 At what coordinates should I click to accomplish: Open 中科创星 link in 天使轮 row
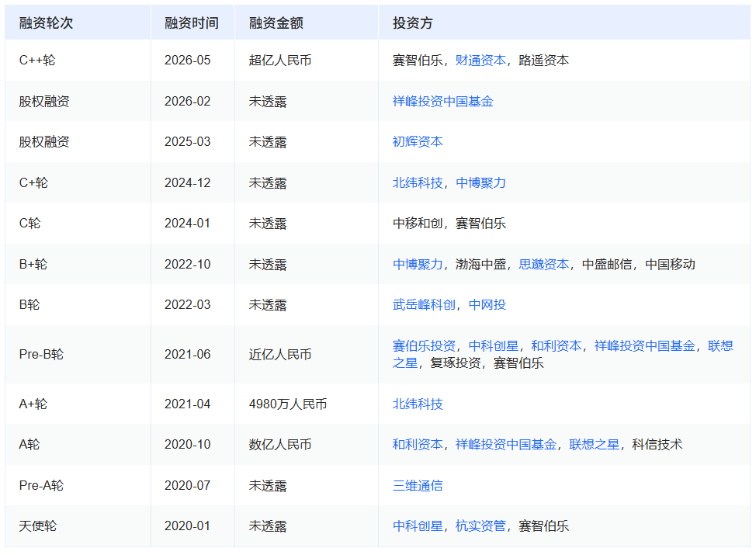[418, 526]
